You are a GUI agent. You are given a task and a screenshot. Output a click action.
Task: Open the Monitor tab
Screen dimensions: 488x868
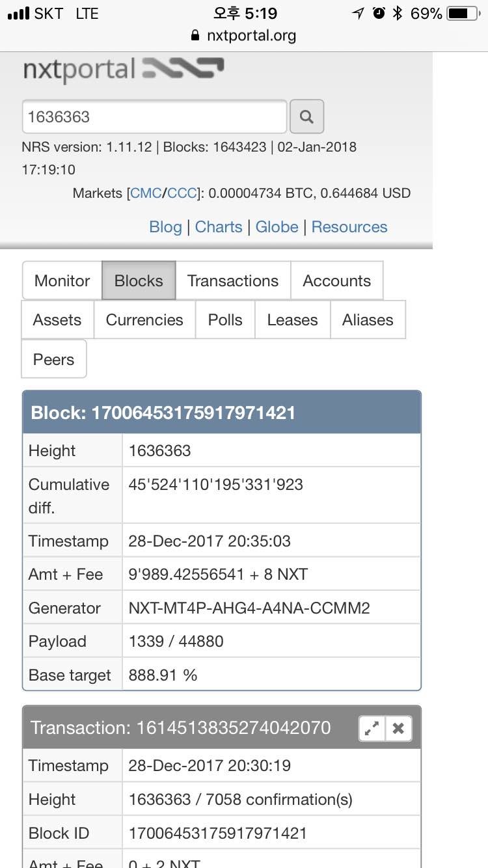pyautogui.click(x=62, y=281)
